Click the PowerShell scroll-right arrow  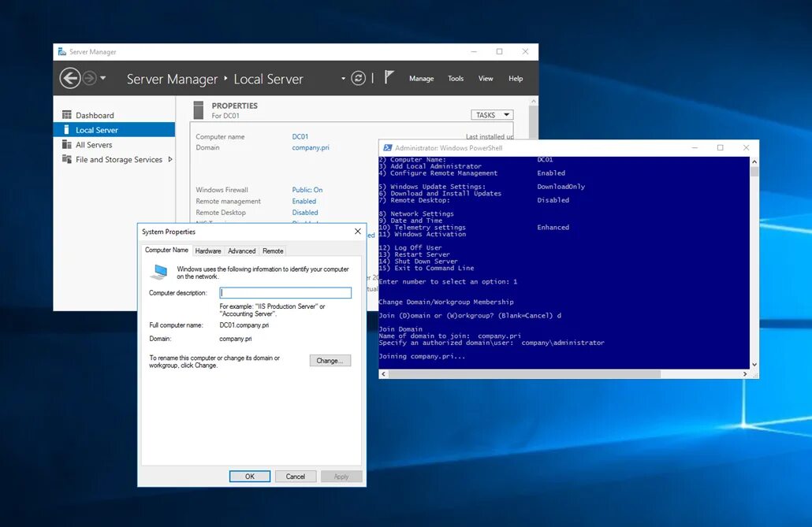click(745, 373)
